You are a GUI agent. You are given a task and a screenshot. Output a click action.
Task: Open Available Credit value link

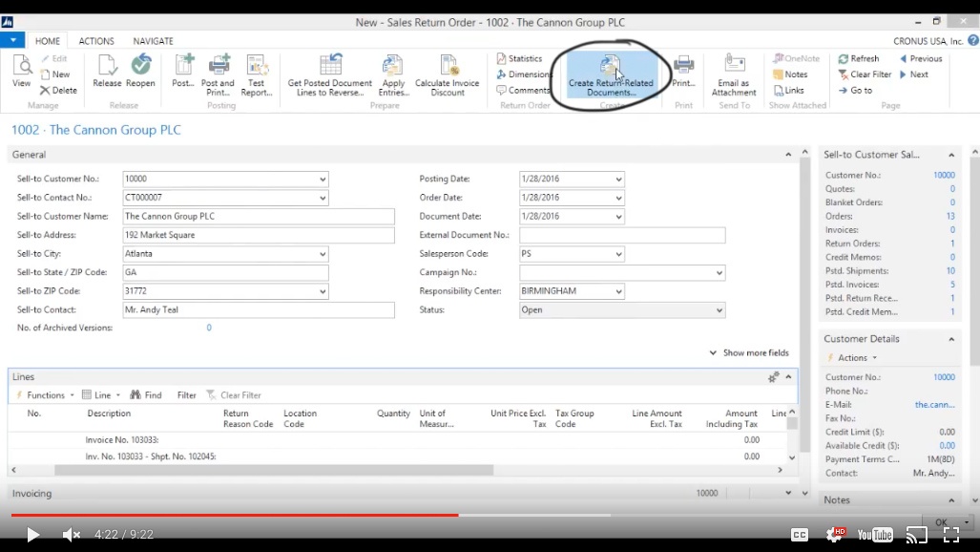pyautogui.click(x=947, y=446)
